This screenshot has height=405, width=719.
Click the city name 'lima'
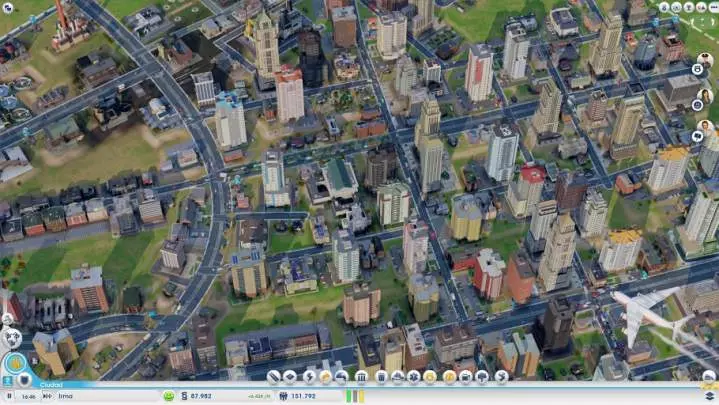click(x=65, y=396)
